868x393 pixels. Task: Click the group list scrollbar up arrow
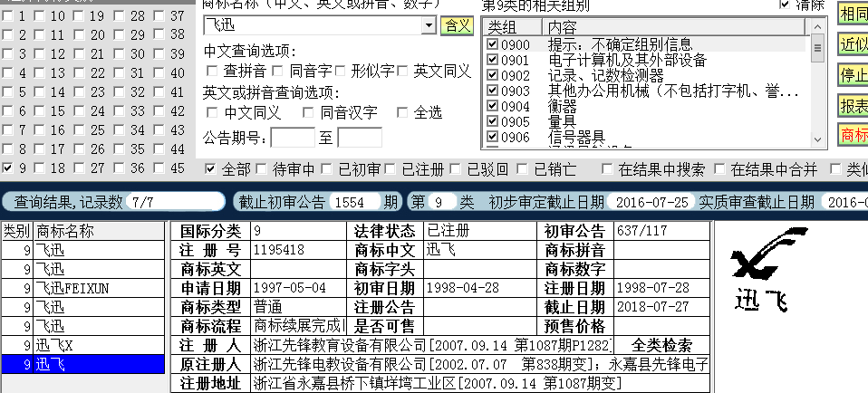(817, 26)
